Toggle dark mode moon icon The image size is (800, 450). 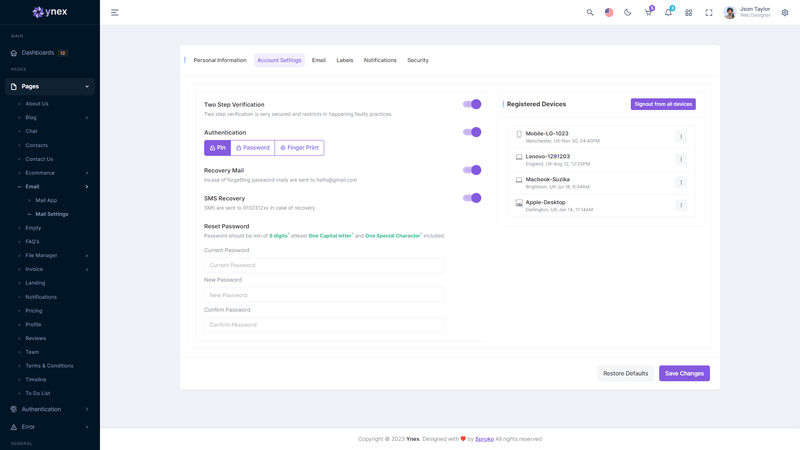pos(628,13)
